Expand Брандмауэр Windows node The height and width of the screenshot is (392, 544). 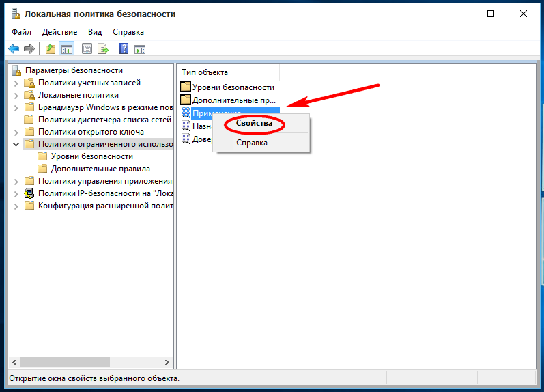click(x=16, y=108)
